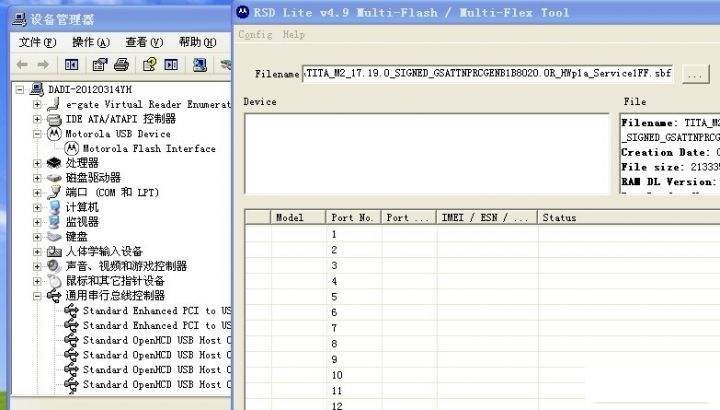Click into the Filename input field

[488, 74]
